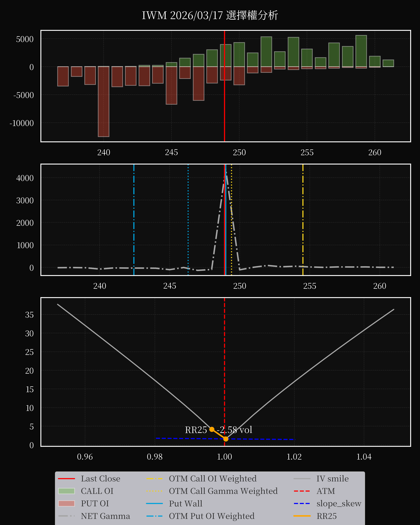Click the 0.96 x-axis label in IV chart

click(x=85, y=457)
